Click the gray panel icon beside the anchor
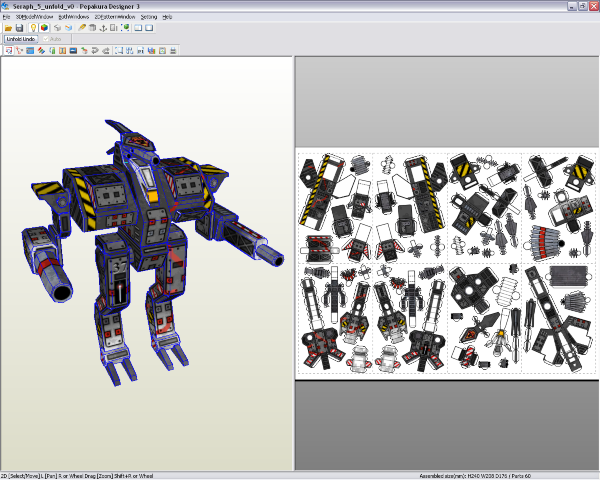Screen dimensions: 600x480 [114, 28]
